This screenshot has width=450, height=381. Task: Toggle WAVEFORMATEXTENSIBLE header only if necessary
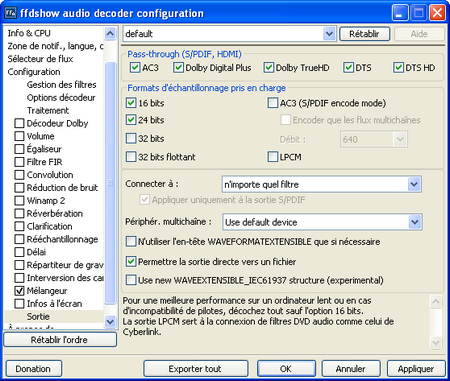click(x=131, y=241)
